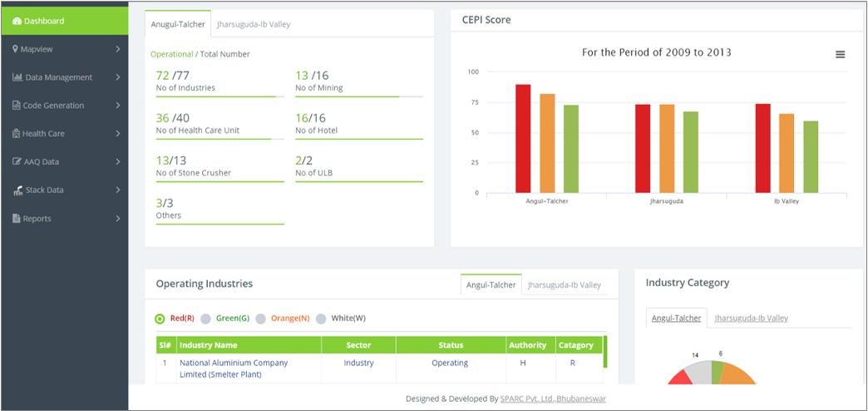Viewport: 868px width, 411px height.
Task: Click the Operating Industries table scrollbar
Action: click(x=605, y=352)
